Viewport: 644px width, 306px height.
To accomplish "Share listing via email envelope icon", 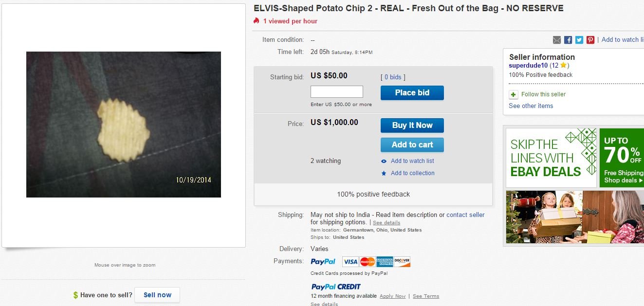I will (x=557, y=40).
